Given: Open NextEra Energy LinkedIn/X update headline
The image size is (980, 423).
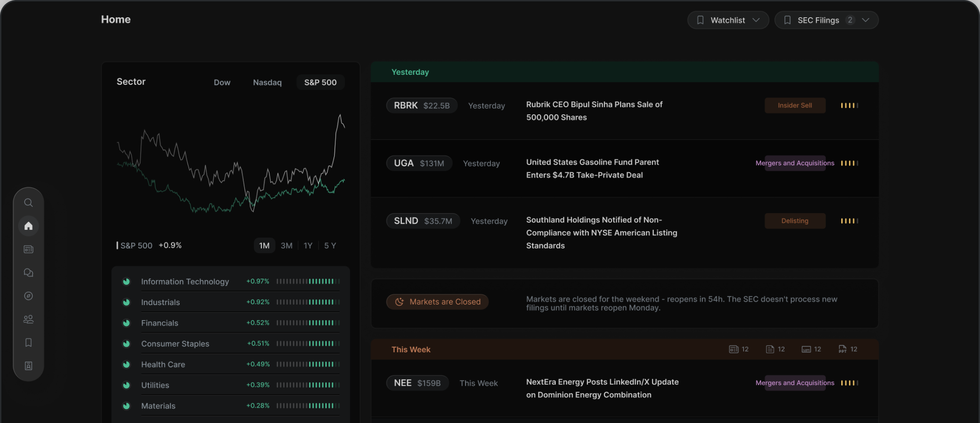Looking at the screenshot, I should pyautogui.click(x=602, y=389).
